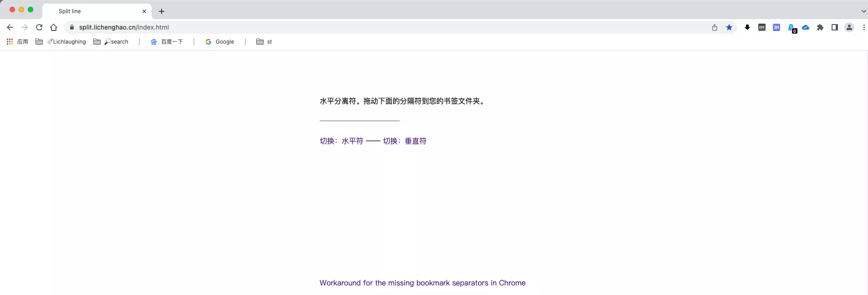868x295 pixels.
Task: Open the Workaround for missing bookmark separators link
Action: 422,283
